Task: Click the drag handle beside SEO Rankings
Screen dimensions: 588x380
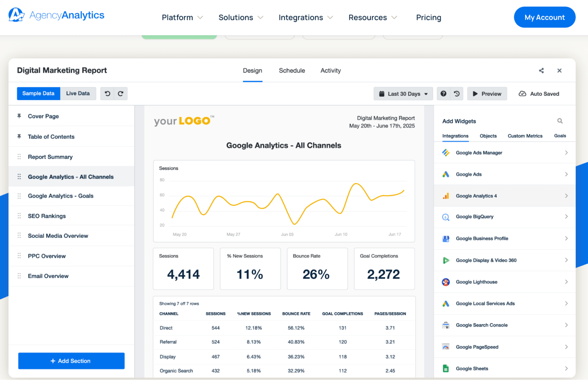Action: point(19,216)
